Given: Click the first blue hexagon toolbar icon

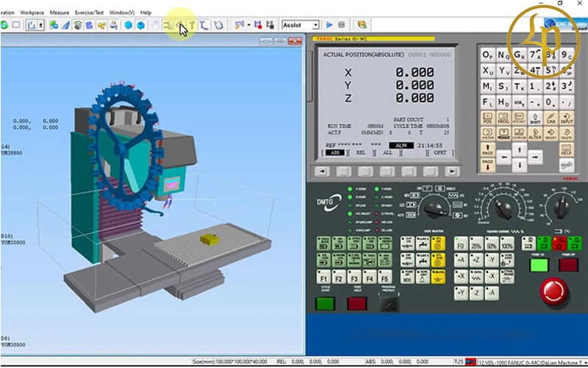Looking at the screenshot, I should point(129,25).
